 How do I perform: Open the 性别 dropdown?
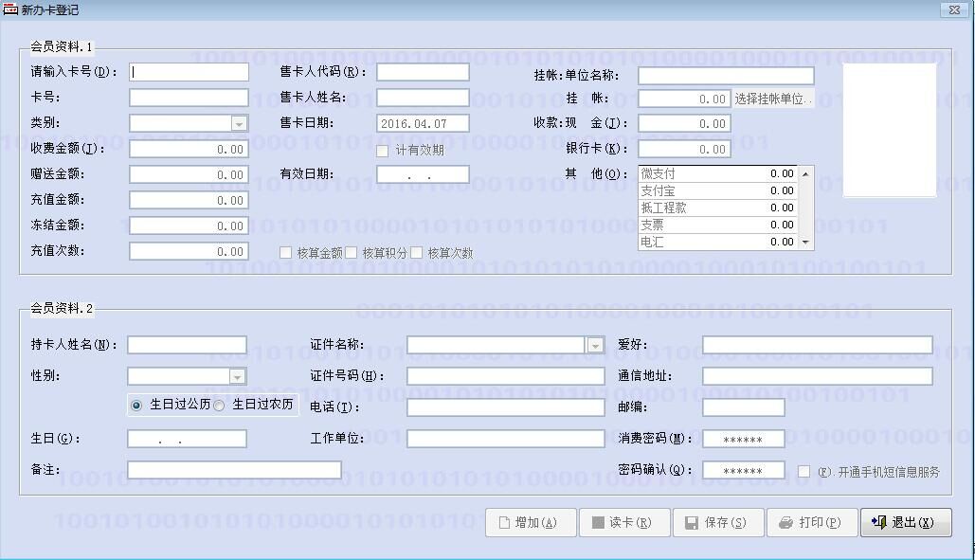pyautogui.click(x=237, y=377)
